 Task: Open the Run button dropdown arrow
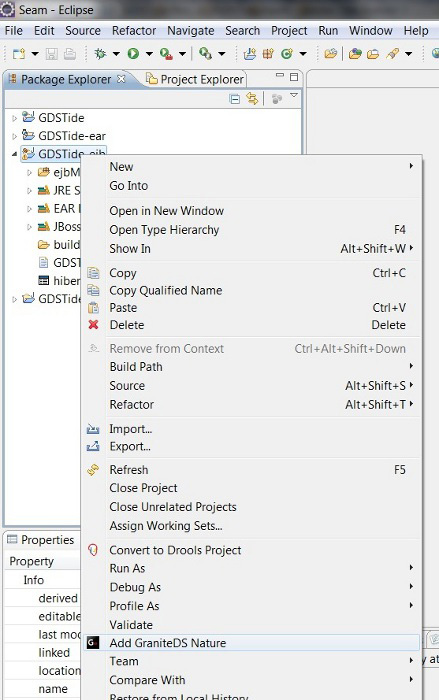click(x=149, y=54)
